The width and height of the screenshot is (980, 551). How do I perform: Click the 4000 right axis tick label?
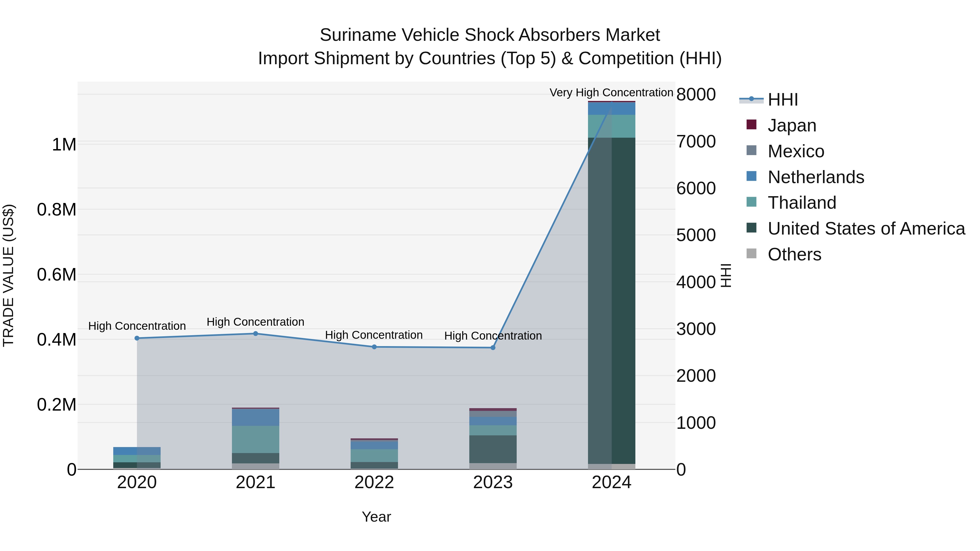point(696,282)
